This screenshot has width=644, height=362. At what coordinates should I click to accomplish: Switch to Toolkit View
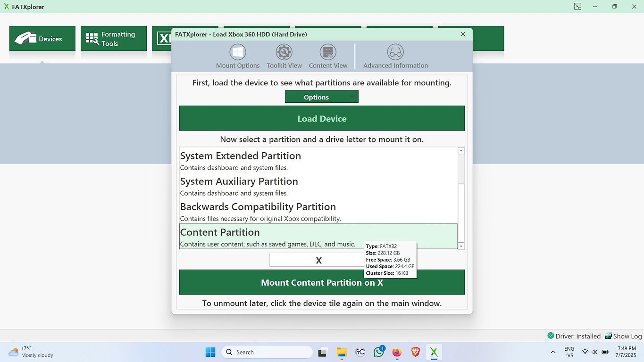coord(284,57)
